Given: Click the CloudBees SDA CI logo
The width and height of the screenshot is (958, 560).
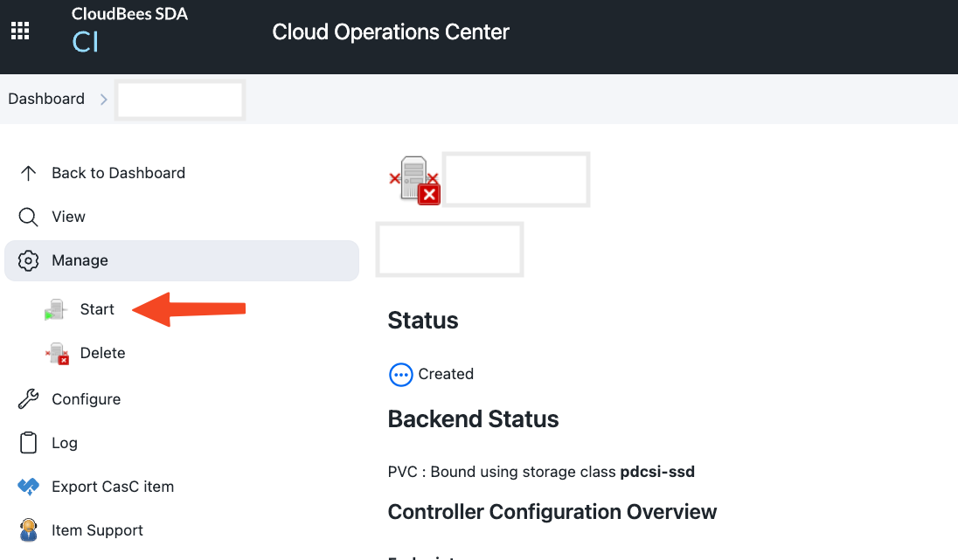Looking at the screenshot, I should point(128,31).
